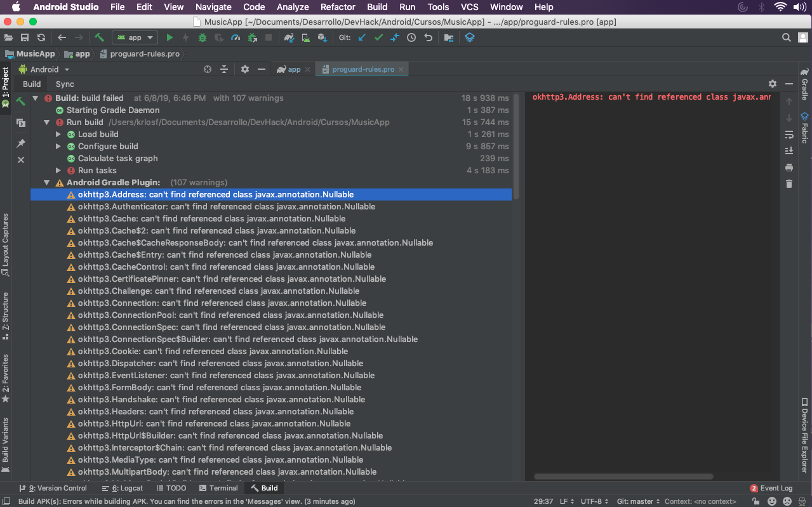Click the Make Project hammer icon
This screenshot has height=507, width=812.
(100, 38)
